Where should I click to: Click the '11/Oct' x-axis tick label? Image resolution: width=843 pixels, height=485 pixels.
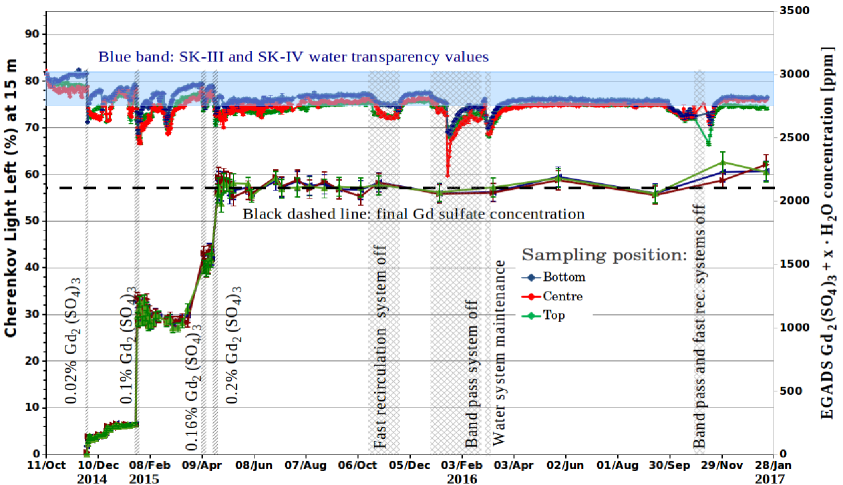click(46, 466)
